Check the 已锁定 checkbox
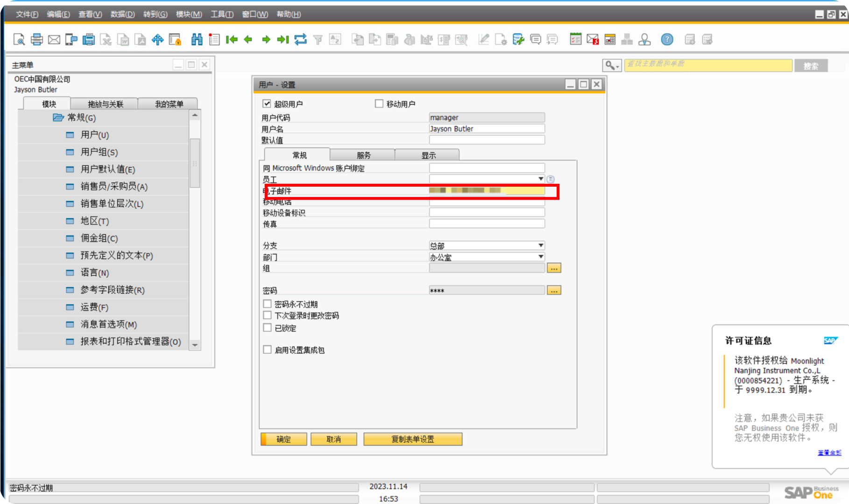 click(x=267, y=328)
